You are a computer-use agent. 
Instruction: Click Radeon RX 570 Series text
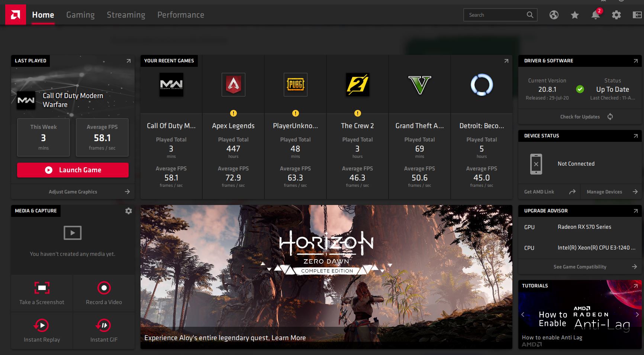[585, 227]
